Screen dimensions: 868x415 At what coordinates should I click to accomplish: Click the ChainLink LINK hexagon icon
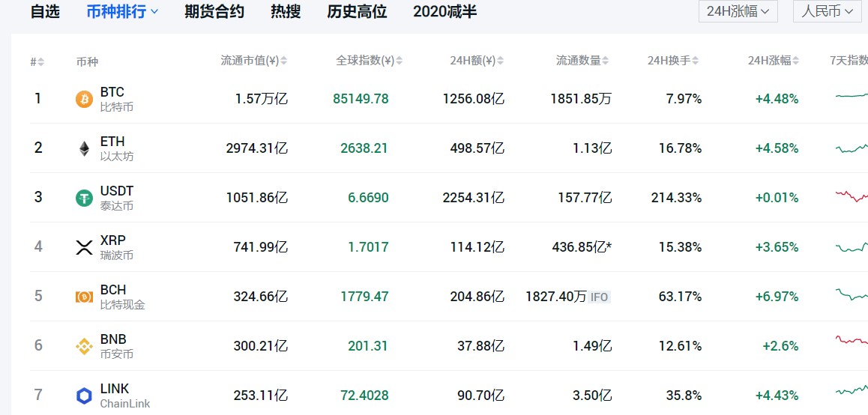[84, 396]
